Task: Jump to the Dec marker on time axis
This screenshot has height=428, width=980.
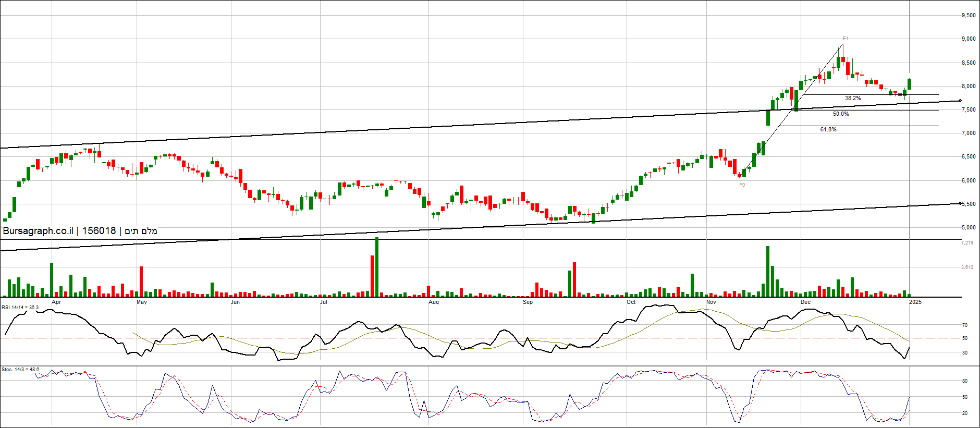Action: pos(805,302)
